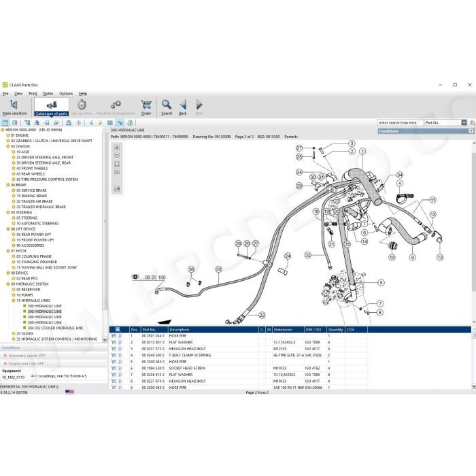The height and width of the screenshot is (476, 476).
Task: Click callout 22 in the drawing
Action: tap(262, 316)
